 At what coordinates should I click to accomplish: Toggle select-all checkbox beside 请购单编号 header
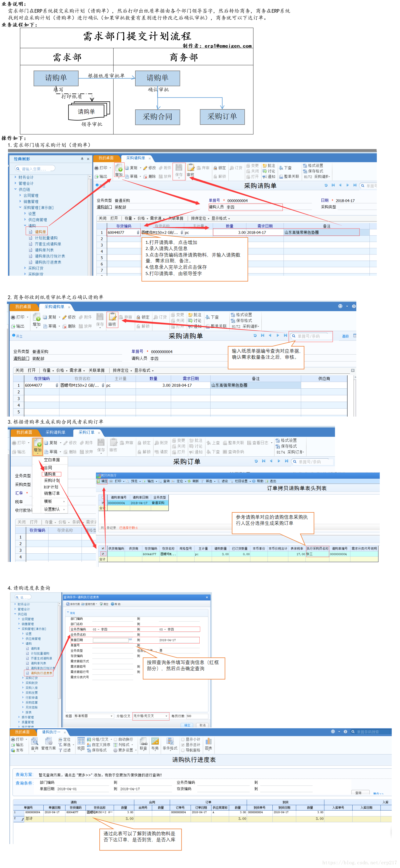103,497
